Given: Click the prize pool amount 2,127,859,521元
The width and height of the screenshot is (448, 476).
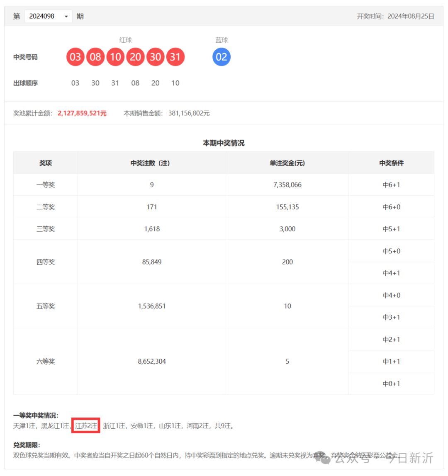Looking at the screenshot, I should (x=82, y=113).
